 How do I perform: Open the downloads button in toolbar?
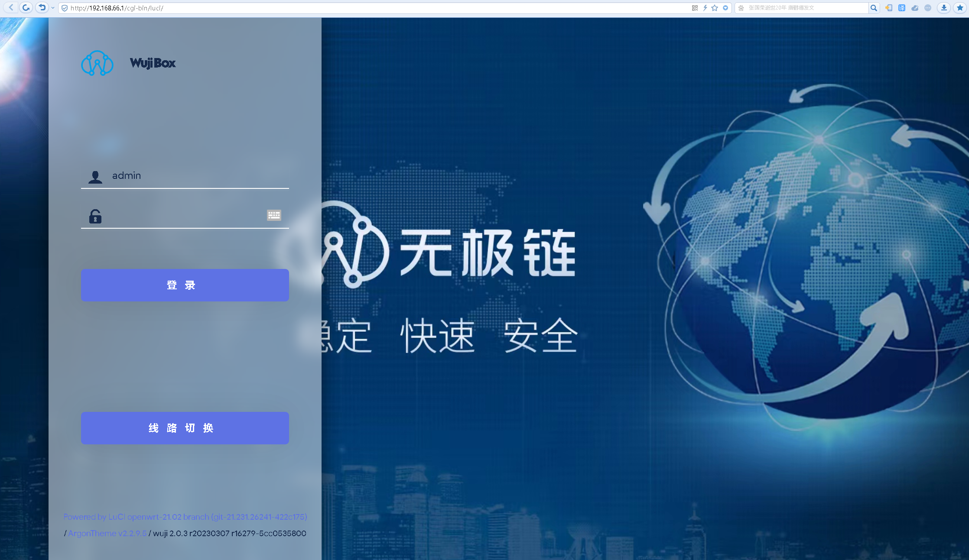point(944,8)
